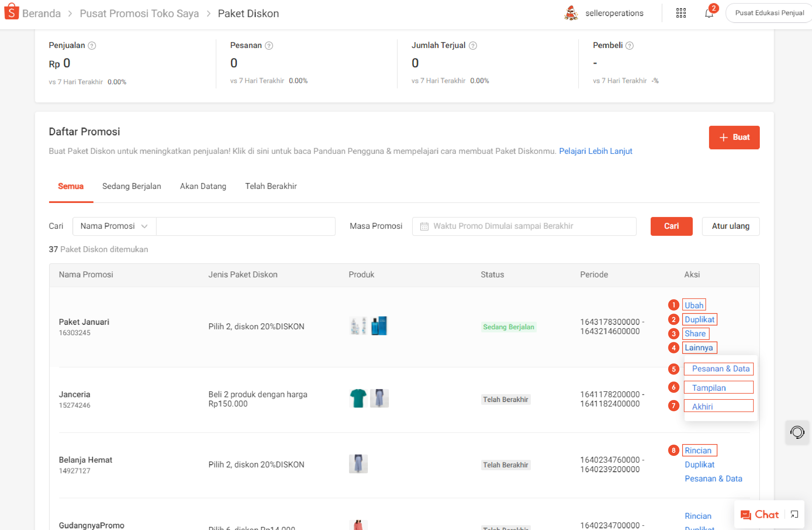Open the Masa Promosi date picker
This screenshot has width=812, height=530.
(524, 226)
